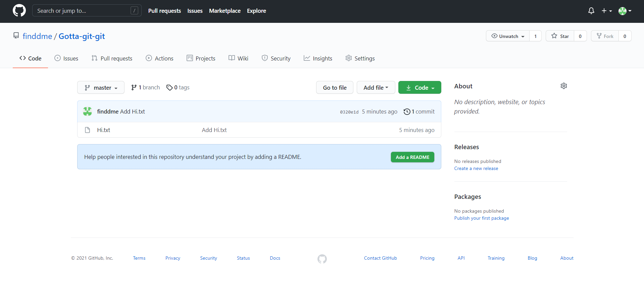This screenshot has height=302, width=644.
Task: Click the grey GitHub mark in footer
Action: [322, 259]
